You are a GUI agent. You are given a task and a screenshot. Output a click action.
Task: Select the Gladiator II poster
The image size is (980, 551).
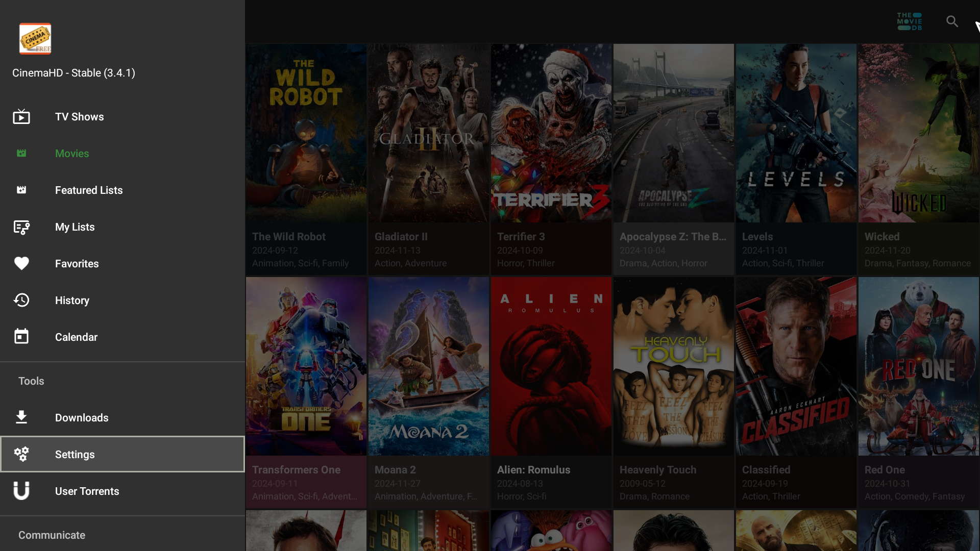pyautogui.click(x=429, y=133)
